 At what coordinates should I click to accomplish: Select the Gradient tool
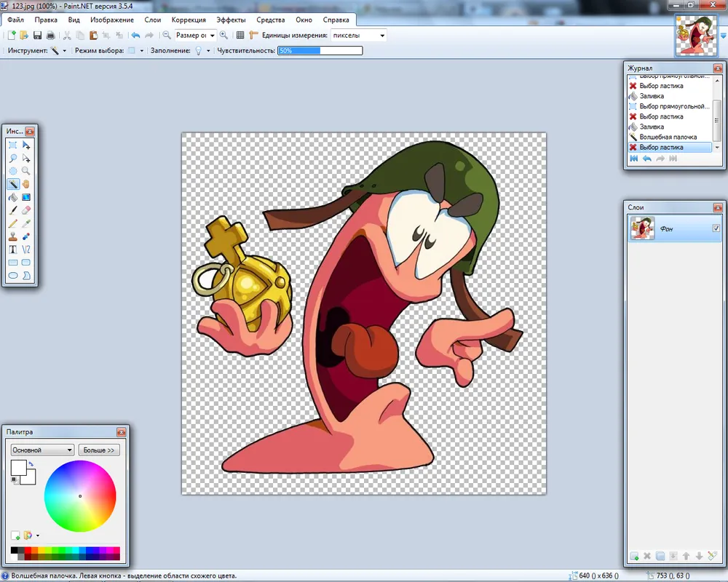26,197
